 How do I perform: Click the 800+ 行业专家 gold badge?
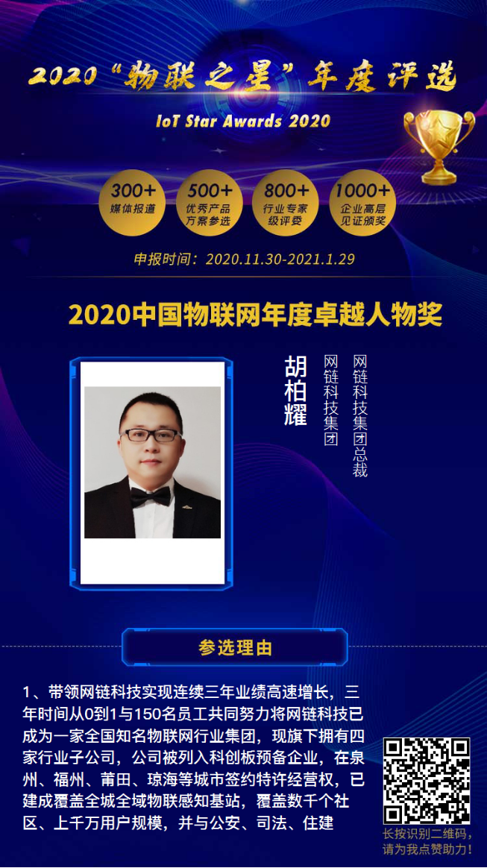coord(286,203)
